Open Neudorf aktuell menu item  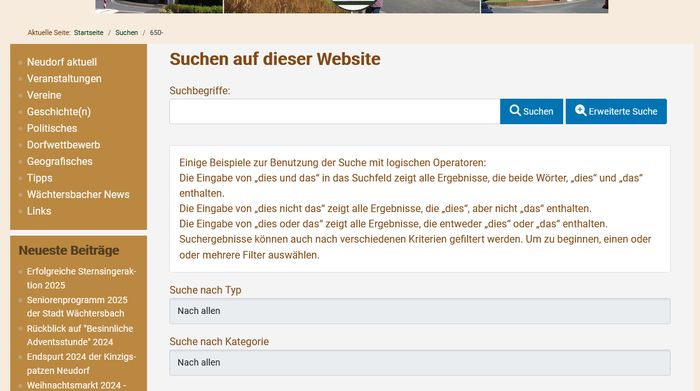point(62,62)
